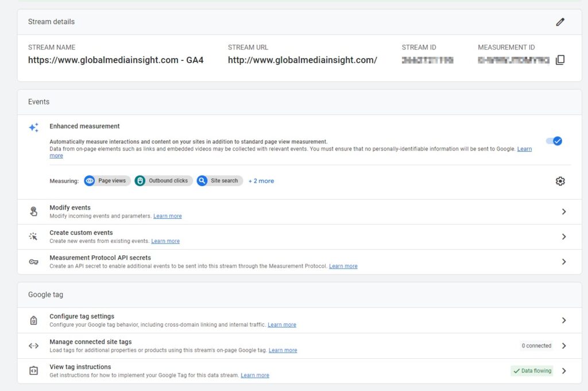Click the Configure tag settings tag icon
Image resolution: width=588 pixels, height=391 pixels.
[x=34, y=320]
